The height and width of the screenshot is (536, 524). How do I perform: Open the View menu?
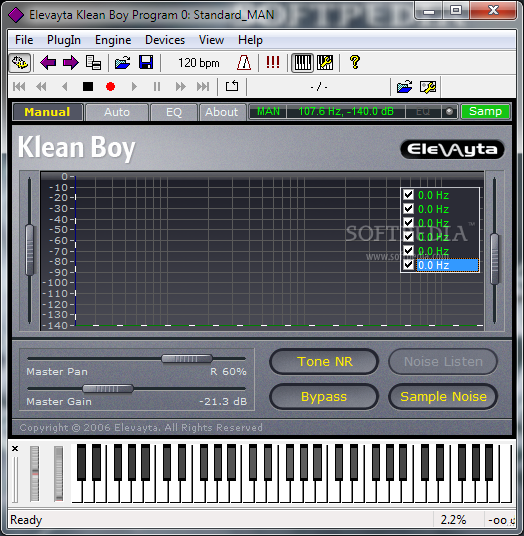[x=211, y=40]
